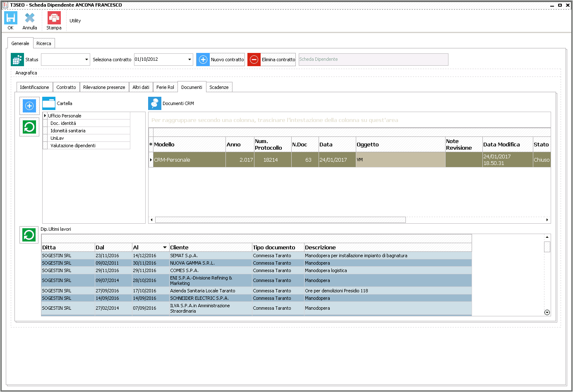Select the SCHNEIDER ELECTRIC S.P.A. row
The height and width of the screenshot is (392, 573).
(x=257, y=298)
